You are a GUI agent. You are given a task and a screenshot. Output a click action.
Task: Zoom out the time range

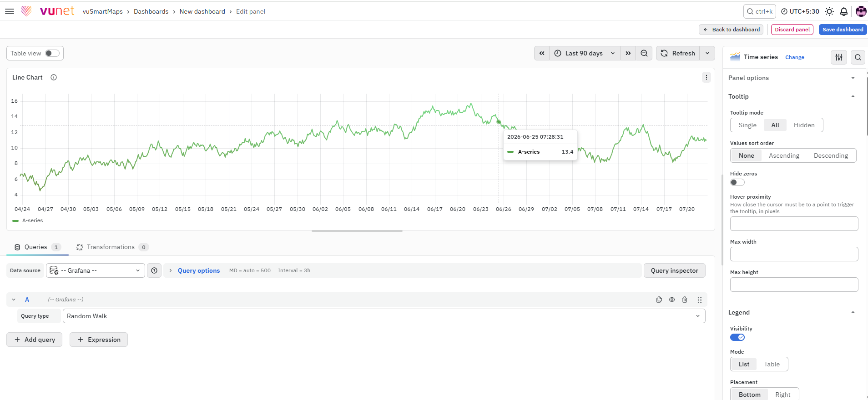644,53
